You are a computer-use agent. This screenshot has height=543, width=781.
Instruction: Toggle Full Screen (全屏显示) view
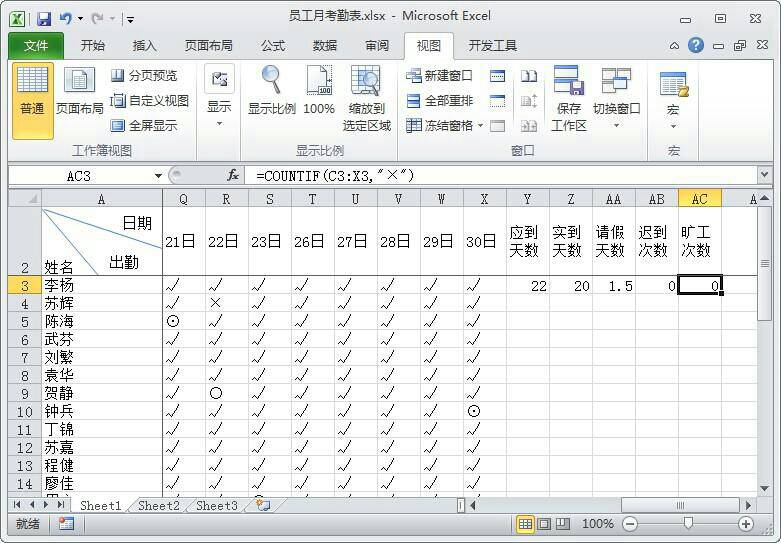[x=143, y=126]
